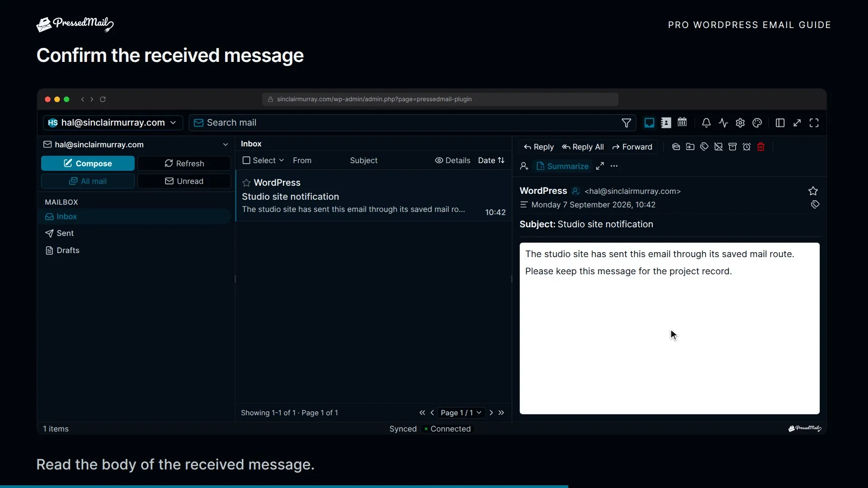Image resolution: width=868 pixels, height=488 pixels.
Task: Tag the message using toolbar label icon
Action: click(x=704, y=147)
